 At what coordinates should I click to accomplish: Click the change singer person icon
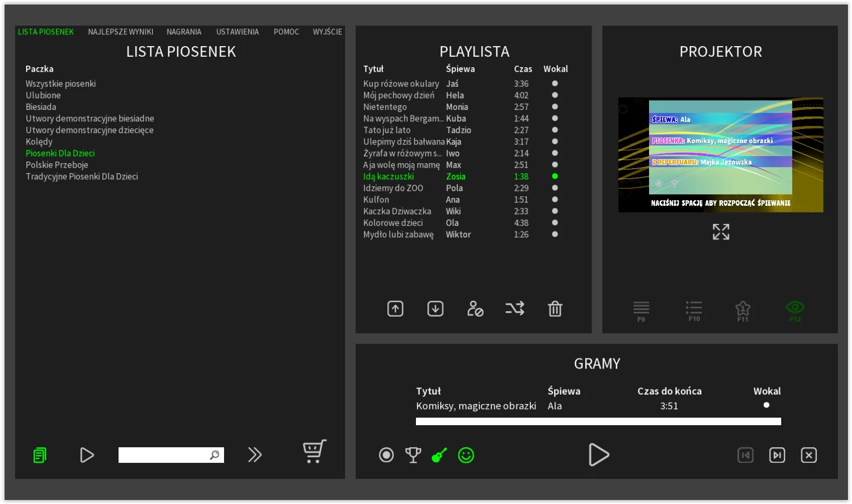point(475,309)
